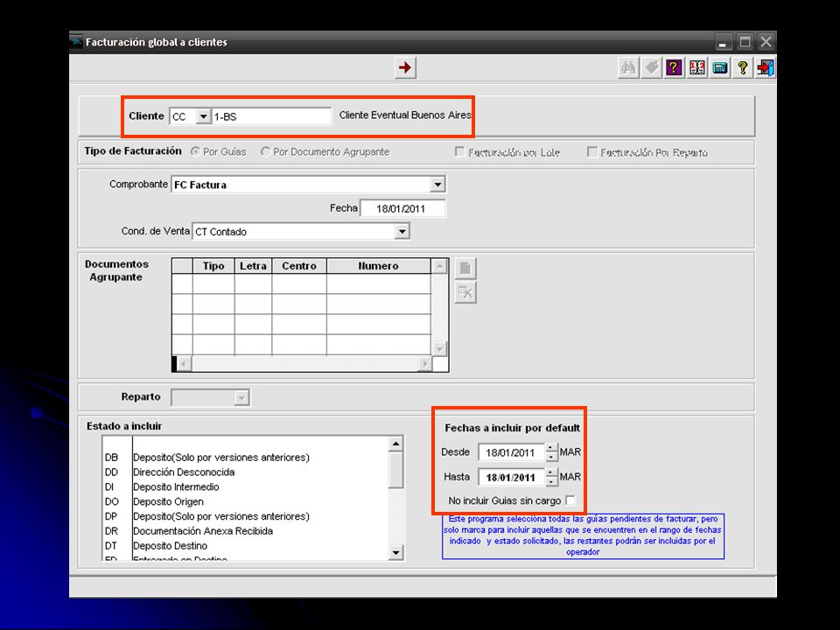Click the red arrow proceed icon
The height and width of the screenshot is (630, 840).
pos(405,68)
